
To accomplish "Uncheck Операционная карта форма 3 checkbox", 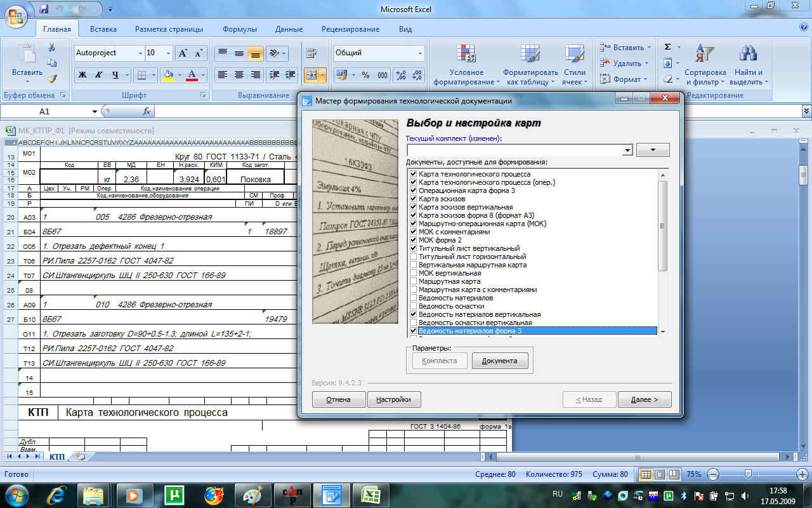I will tap(414, 190).
